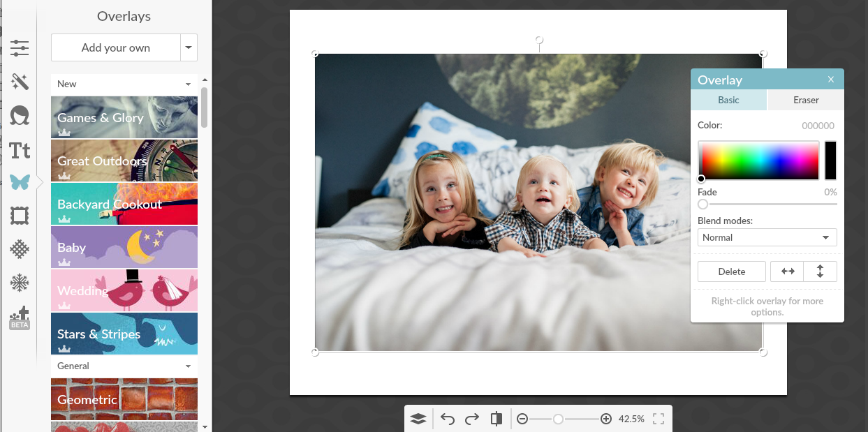Open the Basic Edits sliders tool
This screenshot has height=432, width=868.
(x=20, y=47)
